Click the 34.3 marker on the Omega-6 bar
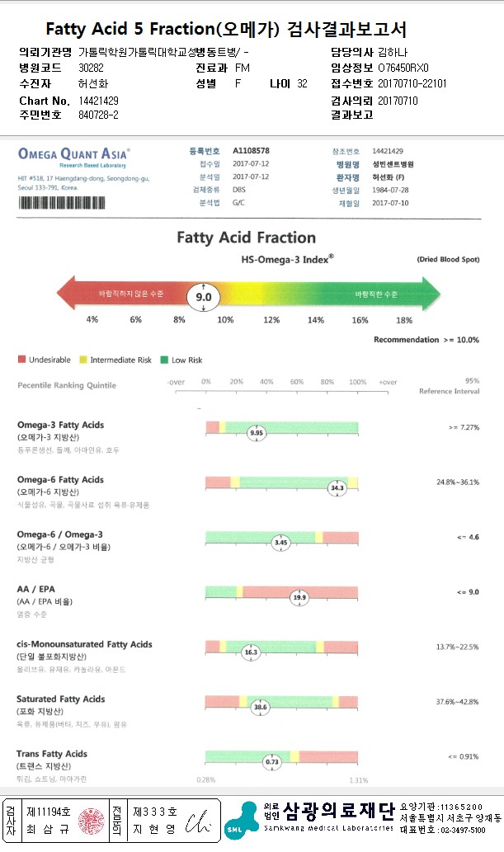Screen dimensions: 504x852 click(337, 487)
